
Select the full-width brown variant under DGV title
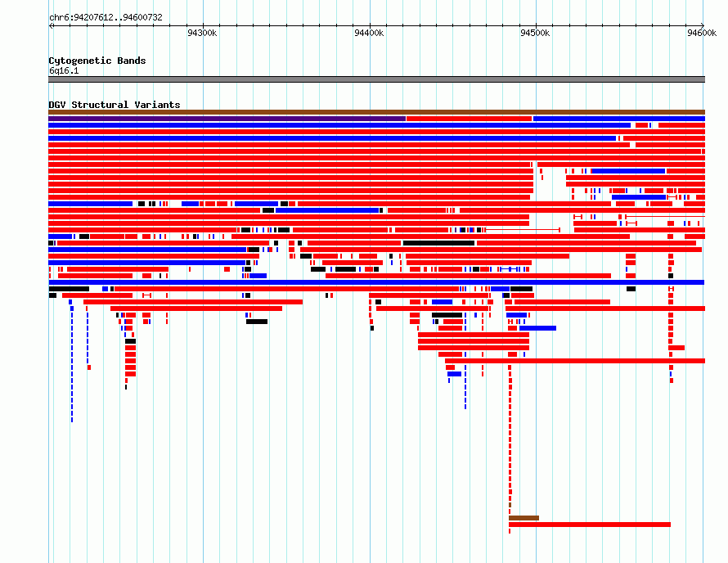376,112
